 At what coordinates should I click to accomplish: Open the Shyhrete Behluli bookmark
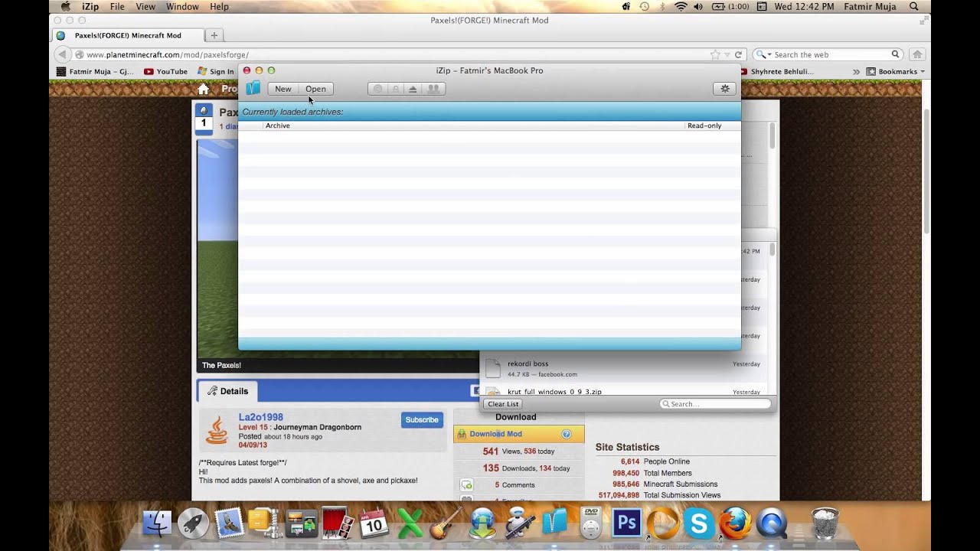point(779,71)
